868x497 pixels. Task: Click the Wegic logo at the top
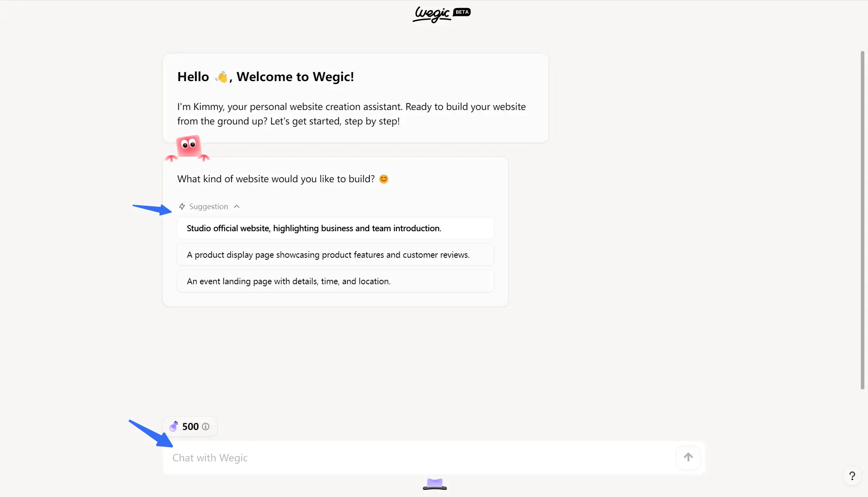(x=432, y=14)
